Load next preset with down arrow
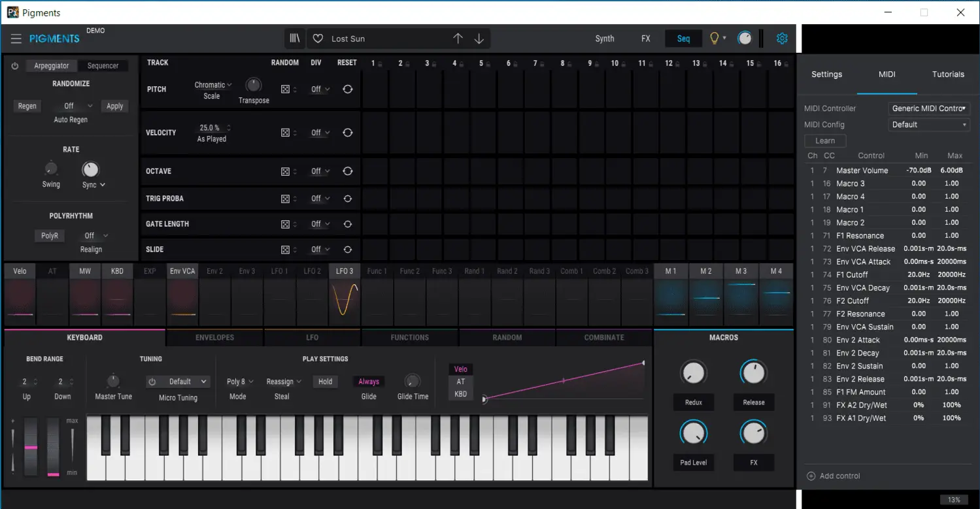Image resolution: width=980 pixels, height=509 pixels. [479, 39]
